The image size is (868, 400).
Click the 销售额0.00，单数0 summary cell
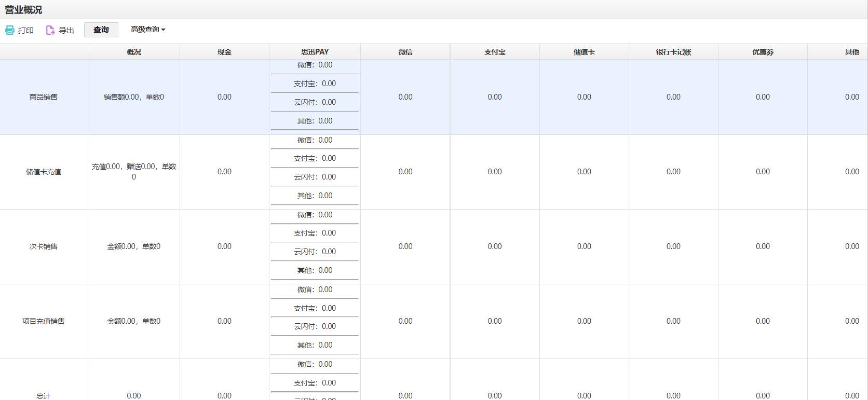[134, 97]
